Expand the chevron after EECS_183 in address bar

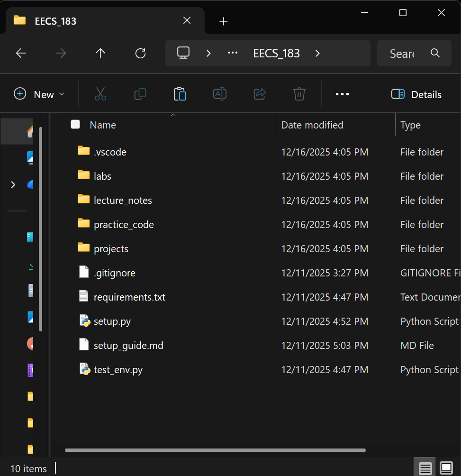click(x=317, y=54)
